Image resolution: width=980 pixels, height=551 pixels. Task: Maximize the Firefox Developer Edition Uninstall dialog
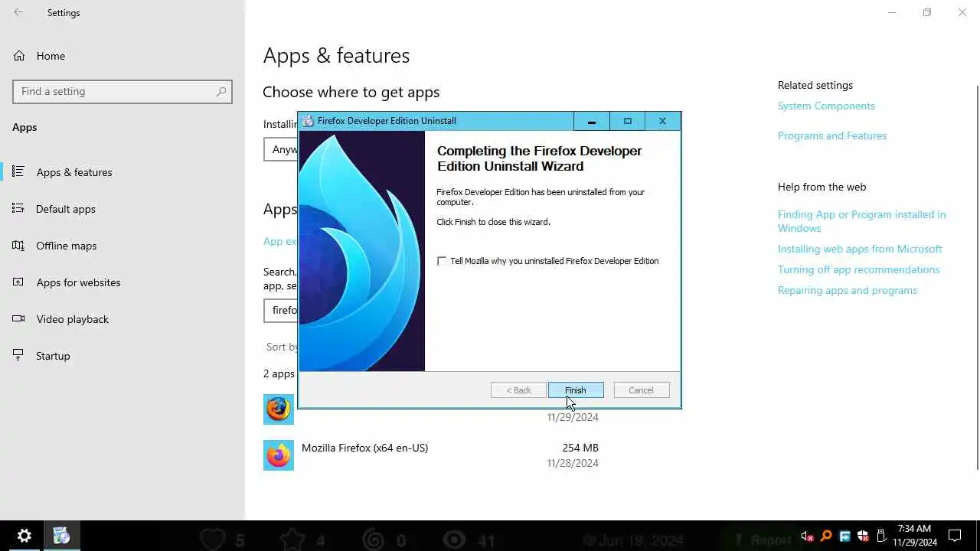627,121
